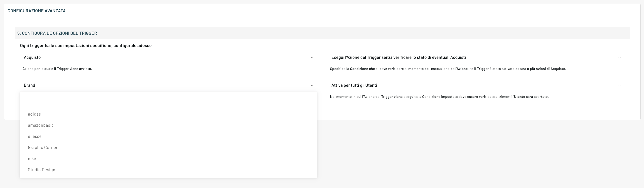Open the Acquisto trigger action dropdown
The width and height of the screenshot is (644, 188).
(169, 57)
